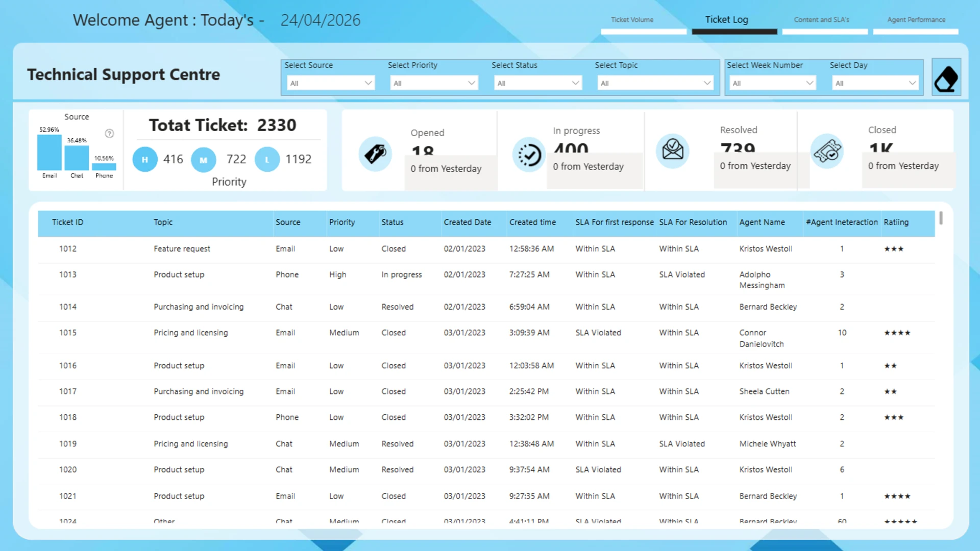Click the Opened ticket tag icon
The image size is (980, 551).
375,153
